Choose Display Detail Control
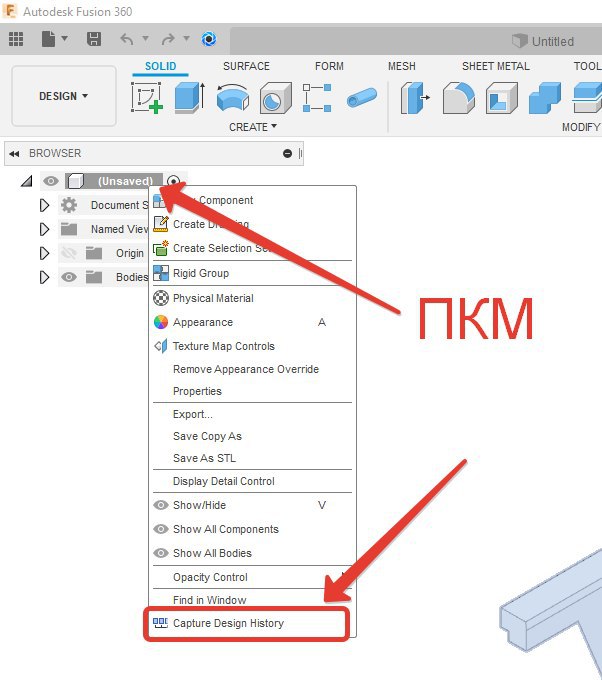 (x=252, y=481)
